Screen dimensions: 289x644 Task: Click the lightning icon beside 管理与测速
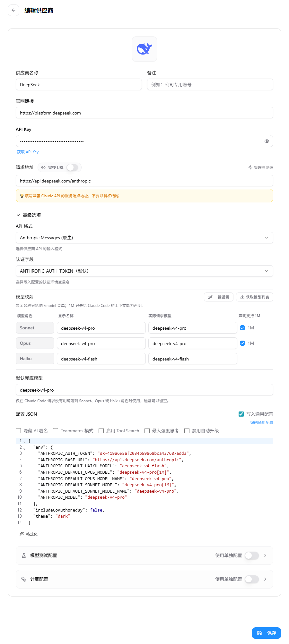250,167
